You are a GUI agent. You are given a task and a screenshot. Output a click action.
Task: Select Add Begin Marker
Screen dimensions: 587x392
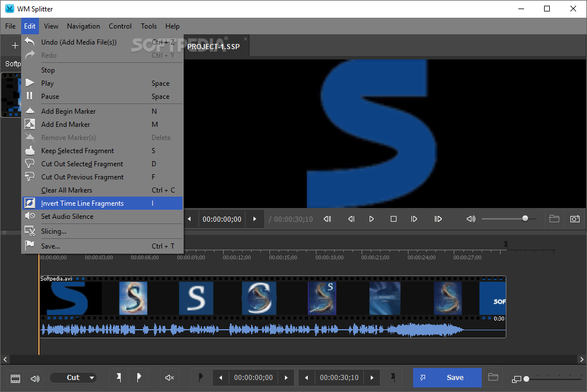tap(102, 111)
